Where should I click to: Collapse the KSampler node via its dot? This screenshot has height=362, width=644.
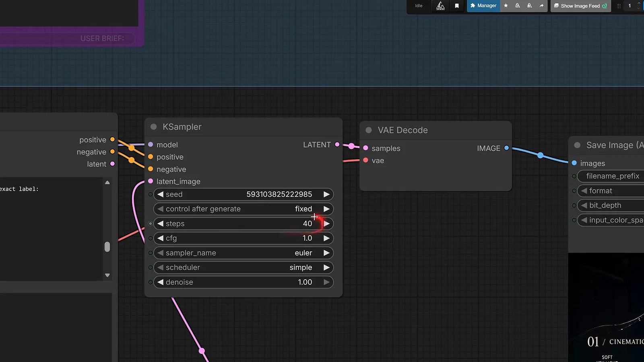pyautogui.click(x=153, y=127)
